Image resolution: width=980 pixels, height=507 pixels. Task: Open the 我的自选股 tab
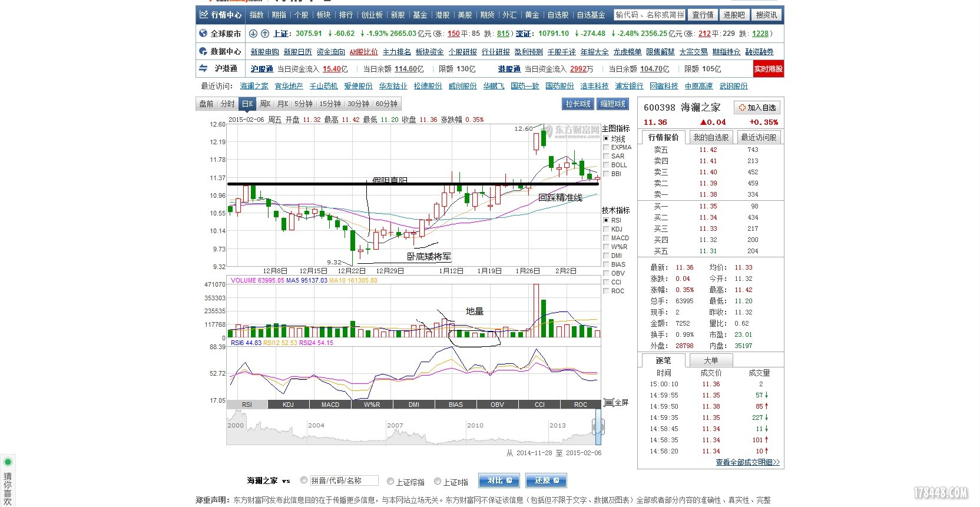point(711,137)
